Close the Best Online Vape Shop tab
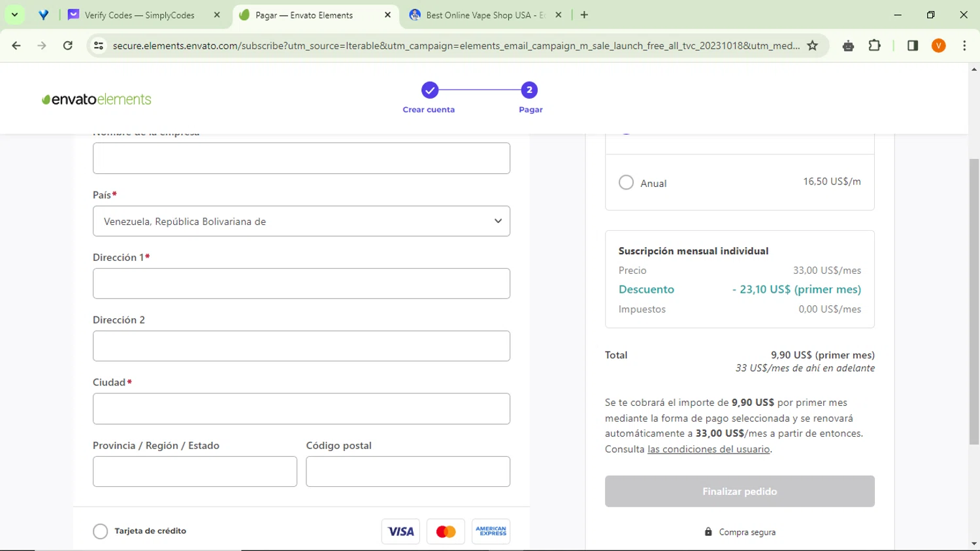This screenshot has width=980, height=551. (559, 14)
